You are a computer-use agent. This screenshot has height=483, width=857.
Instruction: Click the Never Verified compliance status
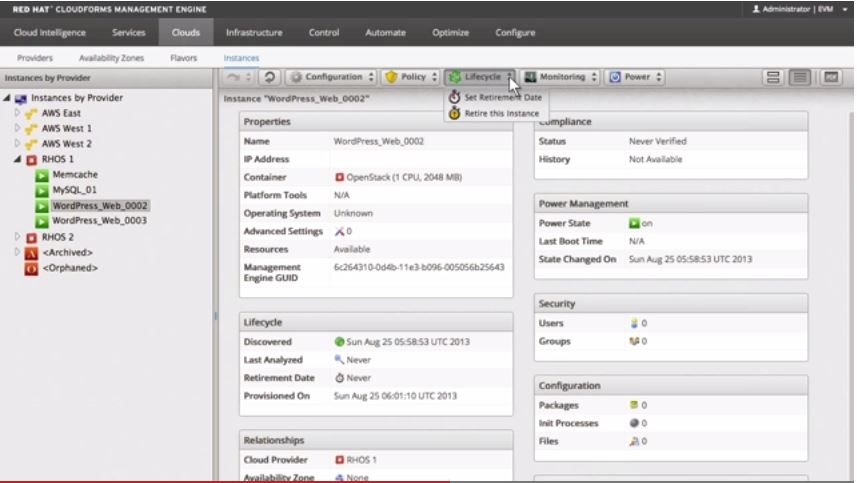click(658, 141)
